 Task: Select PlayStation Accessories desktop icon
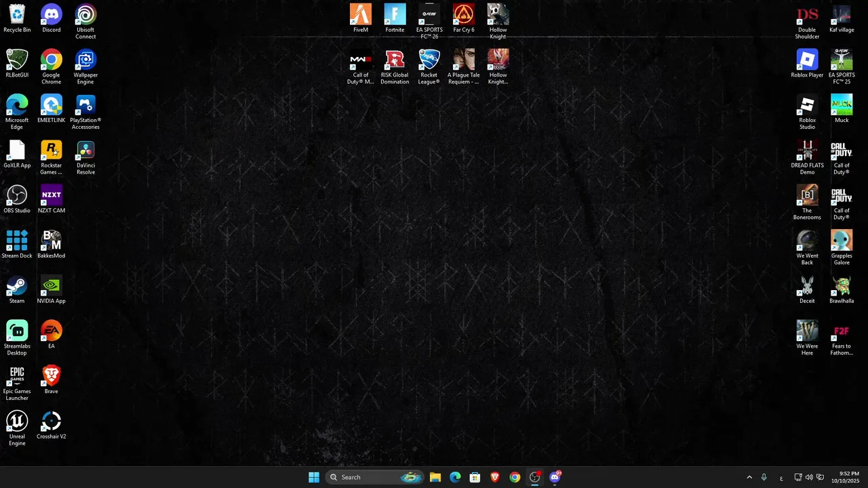point(85,113)
